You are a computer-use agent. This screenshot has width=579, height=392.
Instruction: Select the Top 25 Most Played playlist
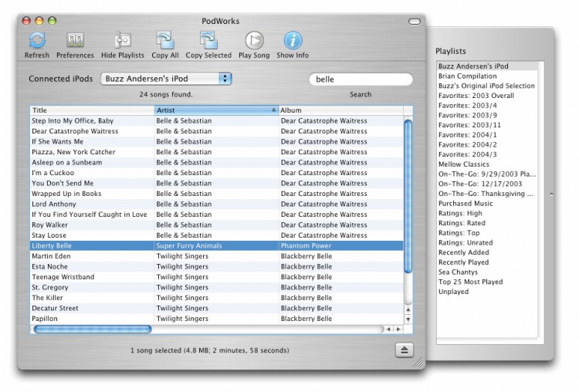470,282
